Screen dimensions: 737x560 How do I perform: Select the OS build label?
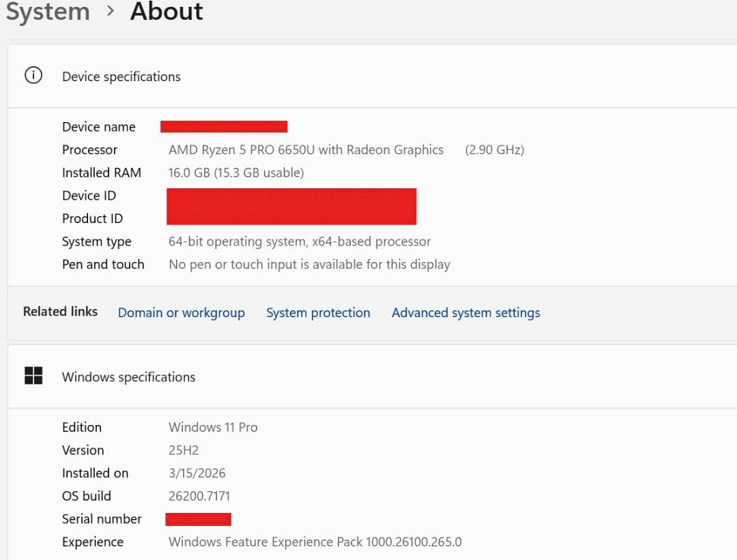point(87,496)
